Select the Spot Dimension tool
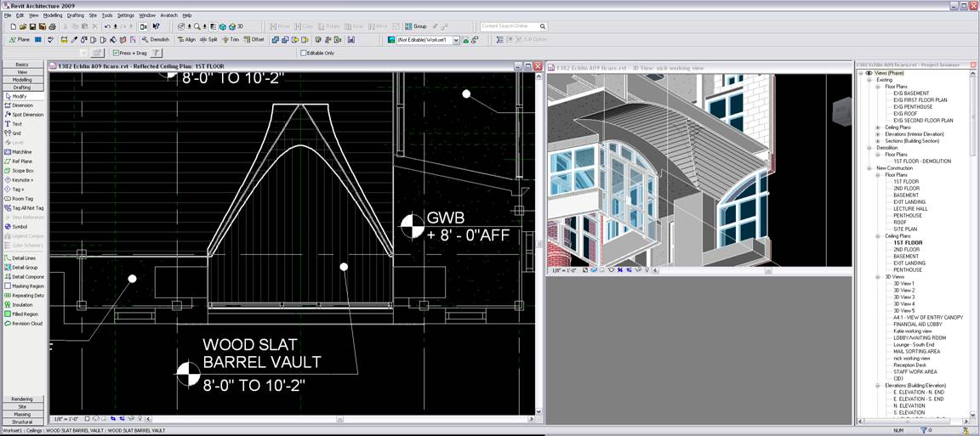 click(x=23, y=115)
